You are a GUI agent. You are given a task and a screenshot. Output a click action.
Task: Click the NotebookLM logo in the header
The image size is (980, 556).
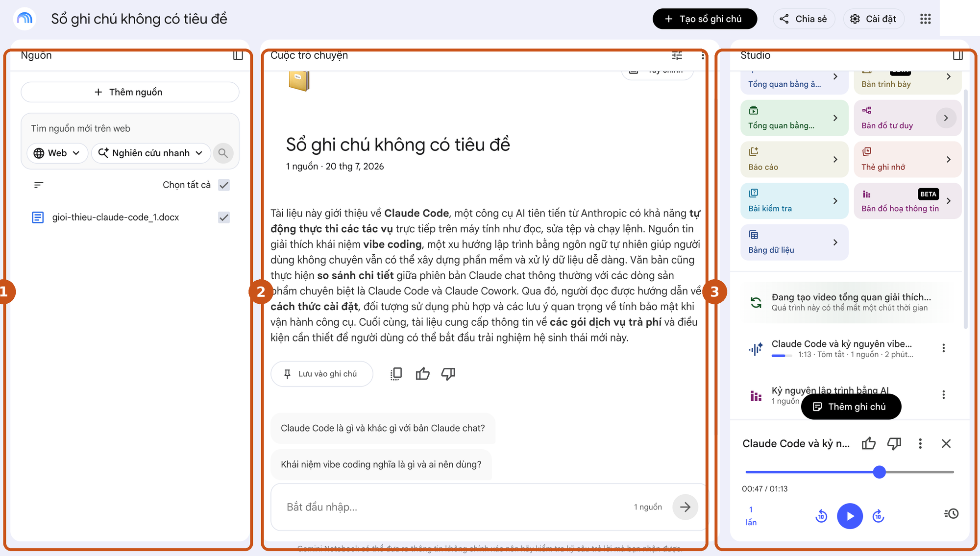24,19
